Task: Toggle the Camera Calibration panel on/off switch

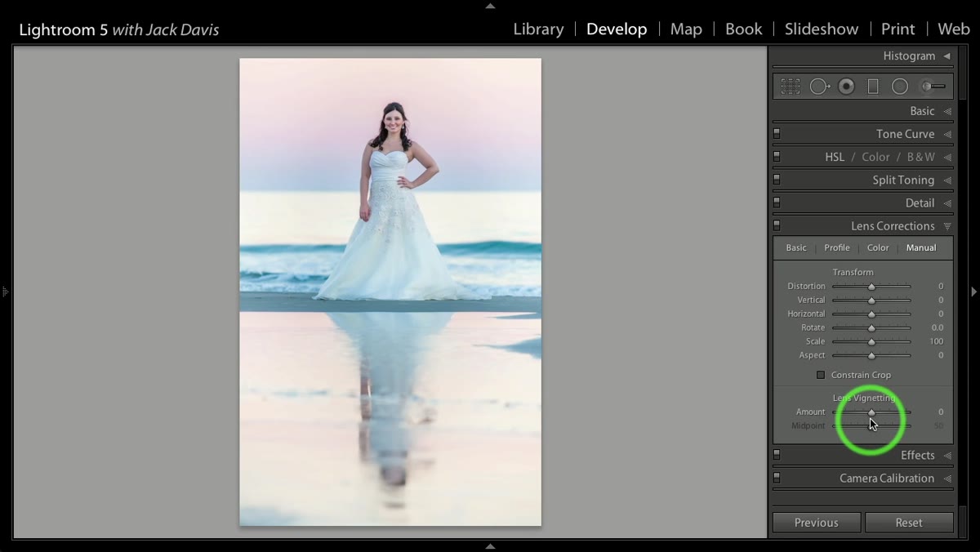Action: [777, 478]
